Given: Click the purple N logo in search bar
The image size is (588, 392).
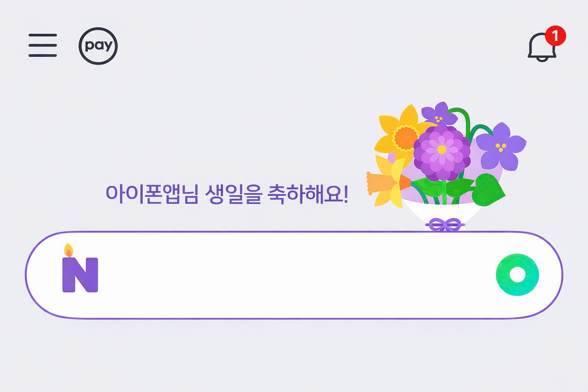Looking at the screenshot, I should pos(80,275).
